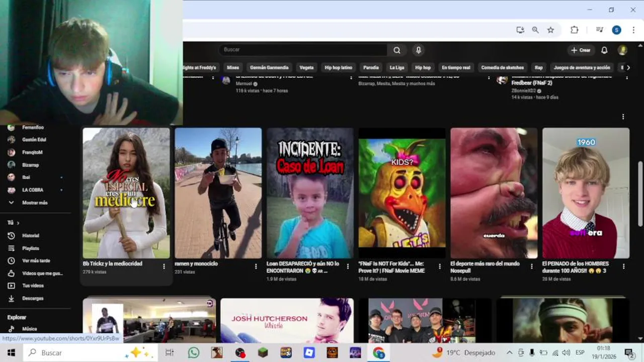644x362 pixels.
Task: Click the YouTube Buscar search field
Action: pyautogui.click(x=303, y=50)
